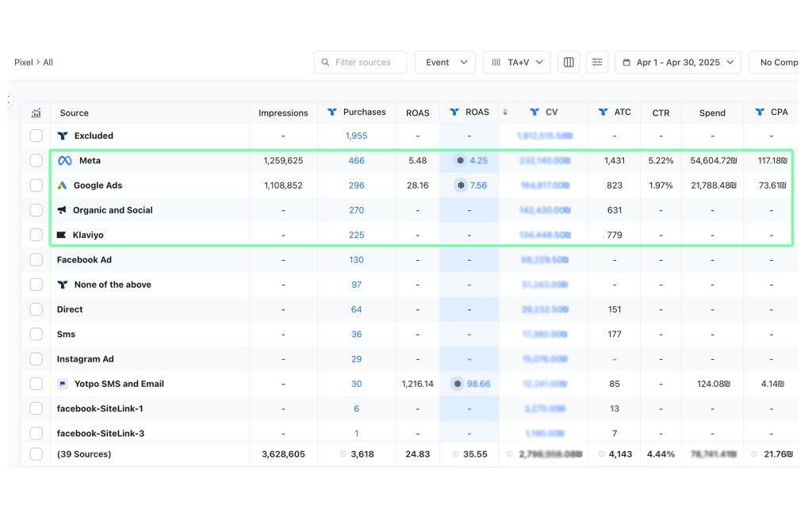Screen dimensions: 812x517
Task: Open Excluded purchases count 1,955
Action: (x=356, y=136)
